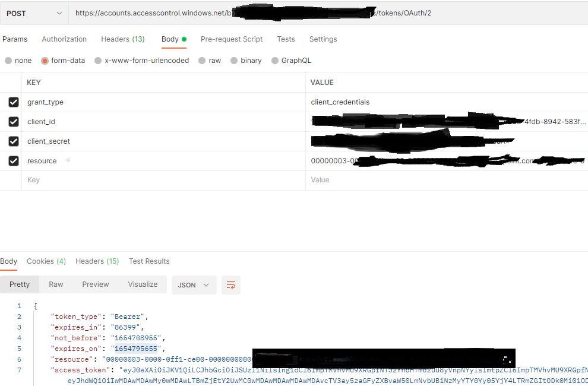This screenshot has height=386, width=588.
Task: Switch to the Visualize response view
Action: (143, 284)
